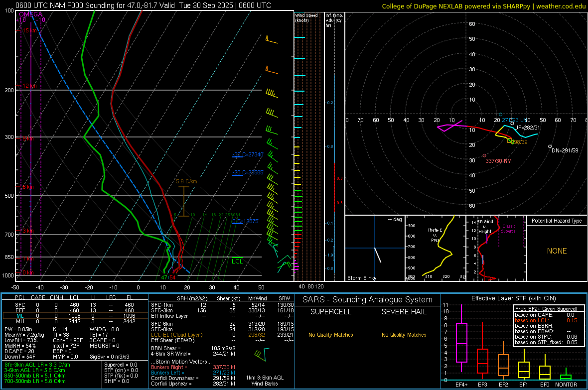Click the 'CAPE' column header
This screenshot has height=390, width=588.
click(x=38, y=297)
